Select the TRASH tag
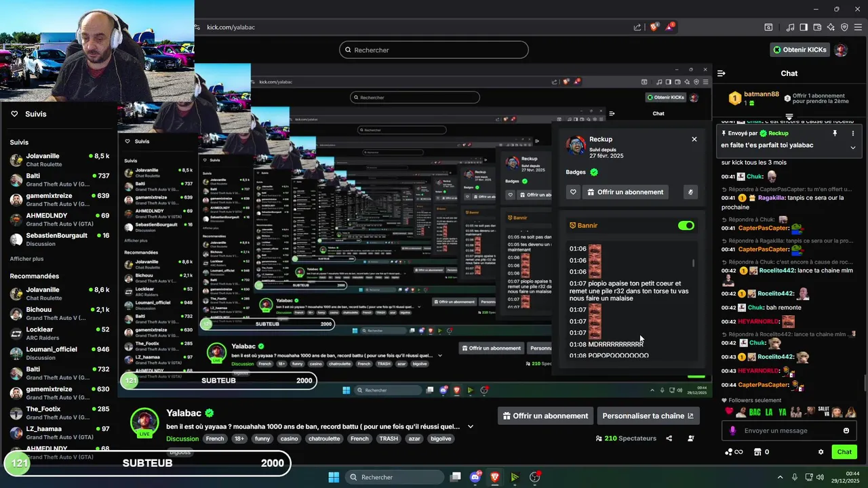This screenshot has width=868, height=488. click(x=389, y=439)
